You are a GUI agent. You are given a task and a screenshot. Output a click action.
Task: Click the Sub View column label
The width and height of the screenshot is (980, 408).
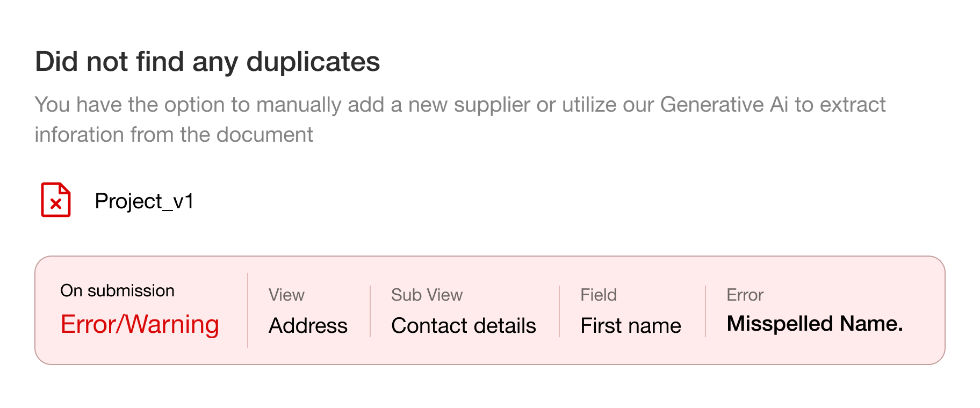[427, 295]
